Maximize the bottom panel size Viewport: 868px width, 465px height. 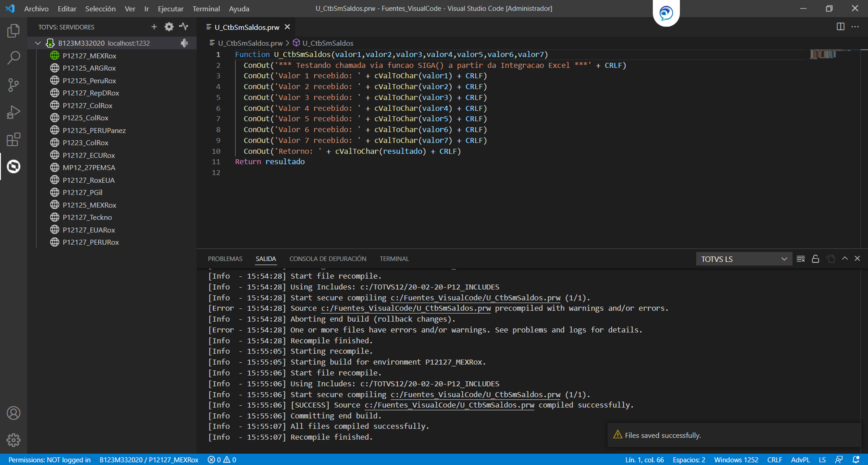(845, 258)
